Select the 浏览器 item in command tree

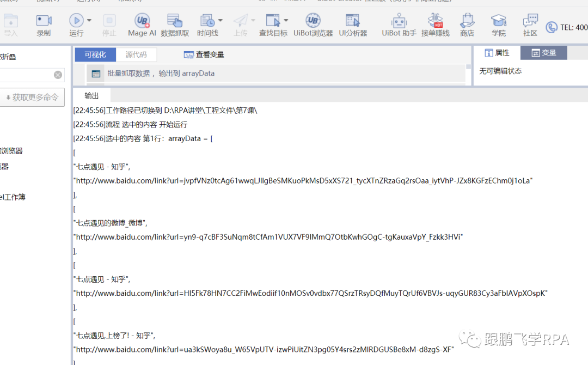(11, 151)
